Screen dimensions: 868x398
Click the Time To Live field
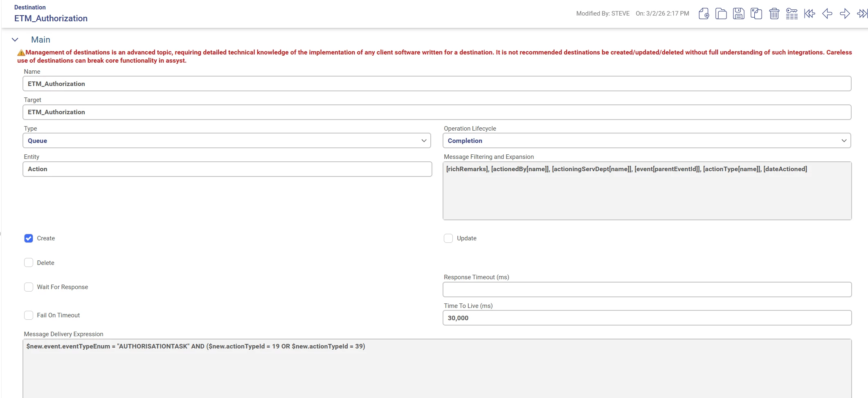[647, 318]
